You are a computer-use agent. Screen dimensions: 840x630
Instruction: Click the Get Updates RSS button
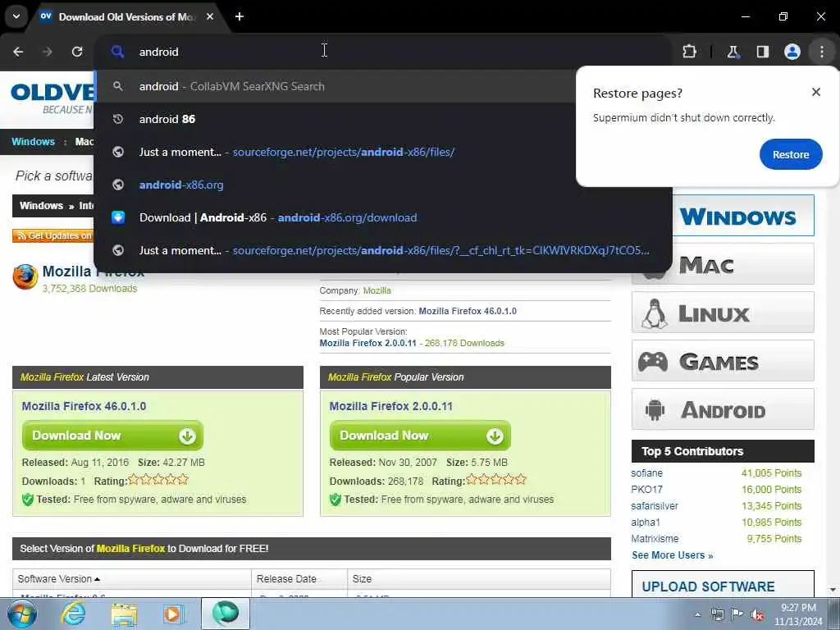point(52,235)
